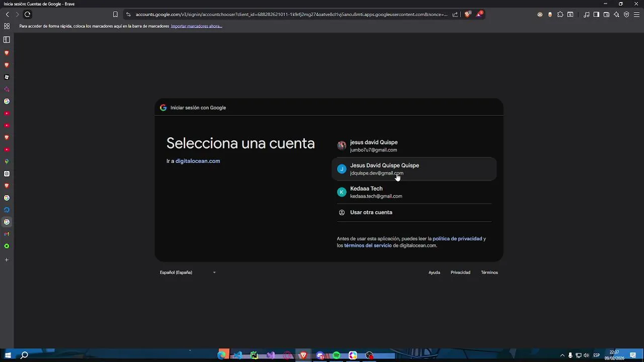Open the Brave hamburger main menu
The width and height of the screenshot is (644, 362).
(636, 15)
